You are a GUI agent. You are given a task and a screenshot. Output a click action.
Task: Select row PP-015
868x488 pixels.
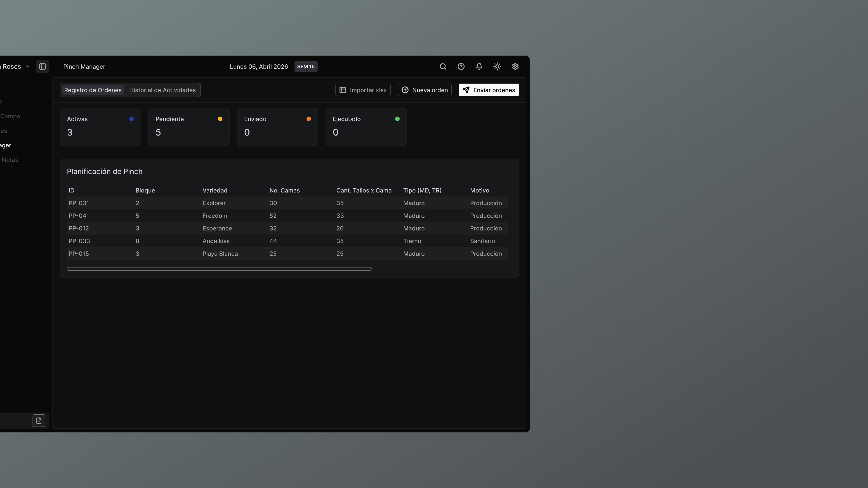pos(288,253)
